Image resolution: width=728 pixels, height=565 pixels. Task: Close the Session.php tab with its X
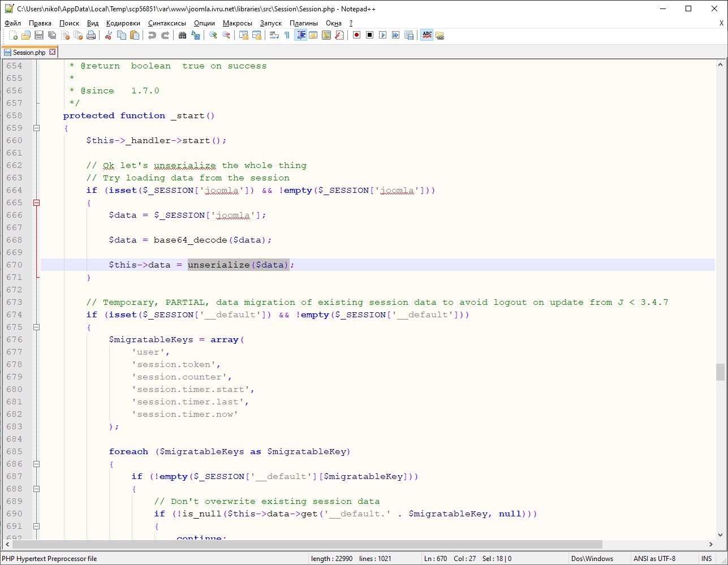53,52
